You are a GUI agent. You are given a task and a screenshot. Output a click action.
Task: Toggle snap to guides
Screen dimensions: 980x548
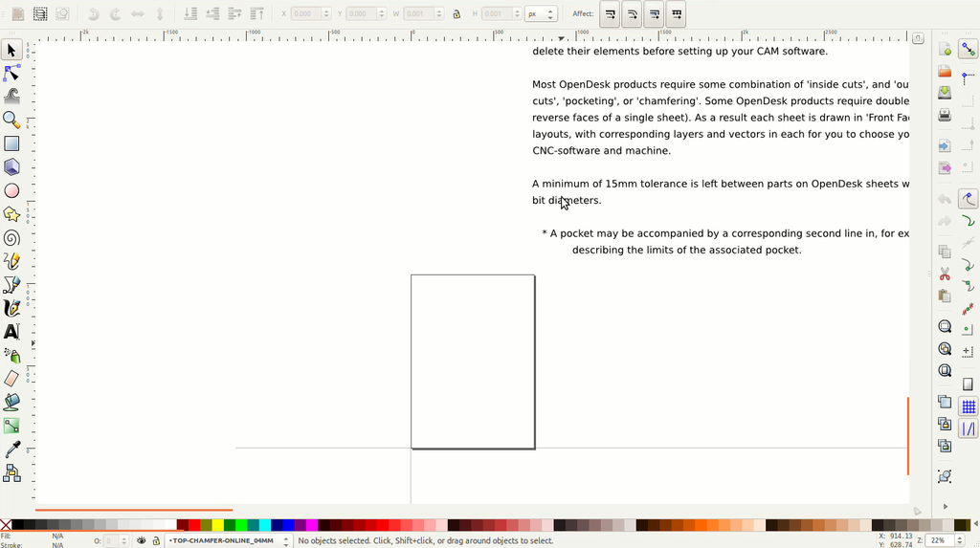(x=969, y=429)
